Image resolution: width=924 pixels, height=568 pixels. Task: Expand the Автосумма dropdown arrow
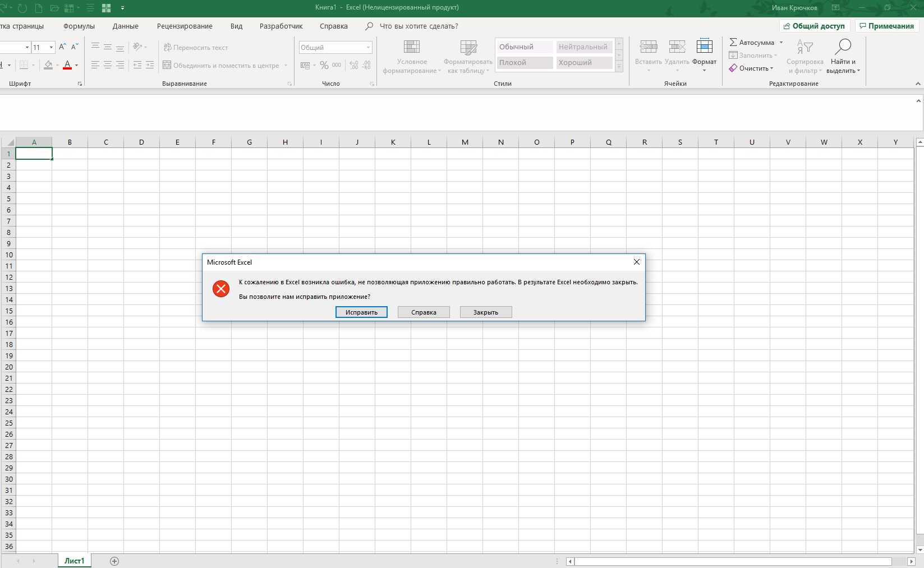(x=781, y=42)
